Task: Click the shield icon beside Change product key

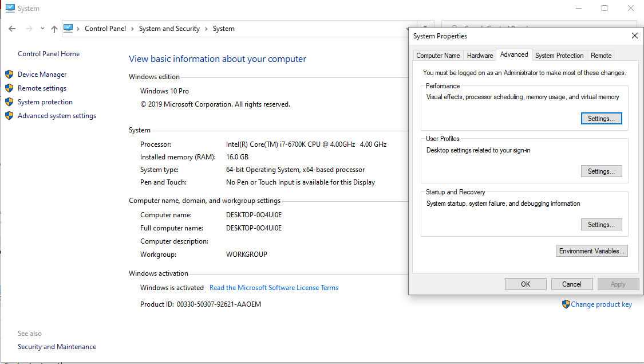Action: point(566,304)
